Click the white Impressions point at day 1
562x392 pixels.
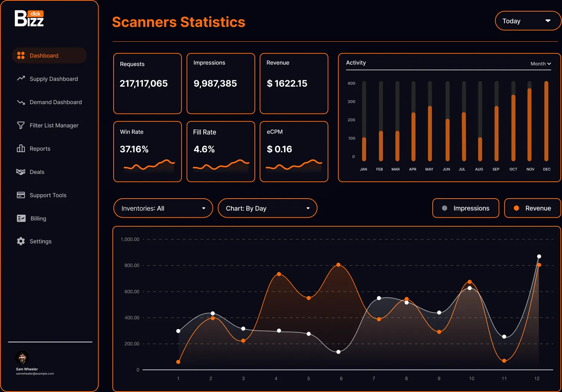coord(178,331)
